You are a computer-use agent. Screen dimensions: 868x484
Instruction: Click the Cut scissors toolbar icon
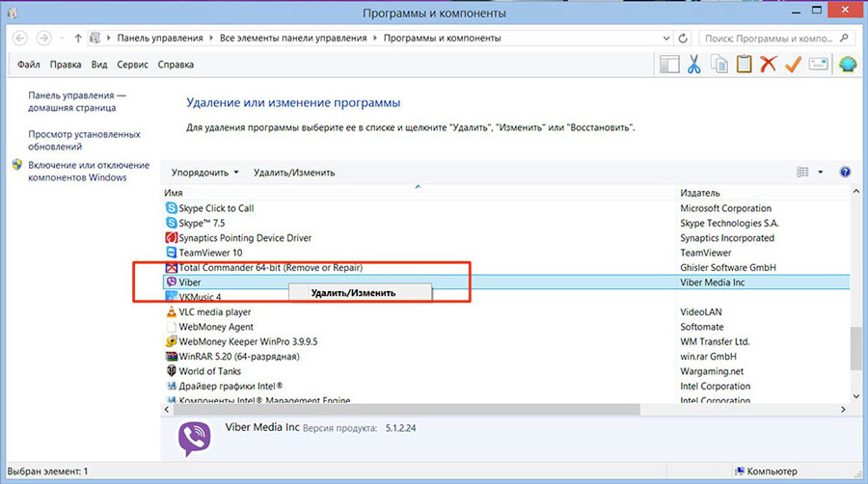[x=694, y=65]
